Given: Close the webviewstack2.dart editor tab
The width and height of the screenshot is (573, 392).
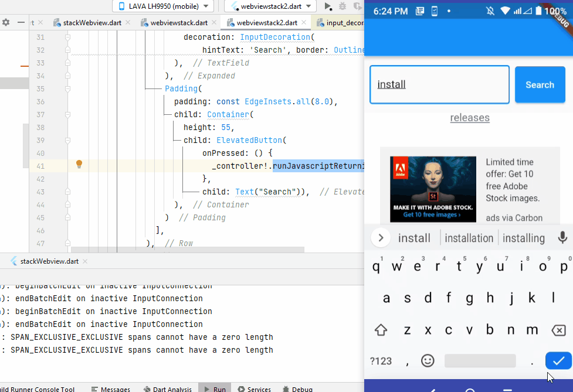Looking at the screenshot, I should pyautogui.click(x=304, y=23).
